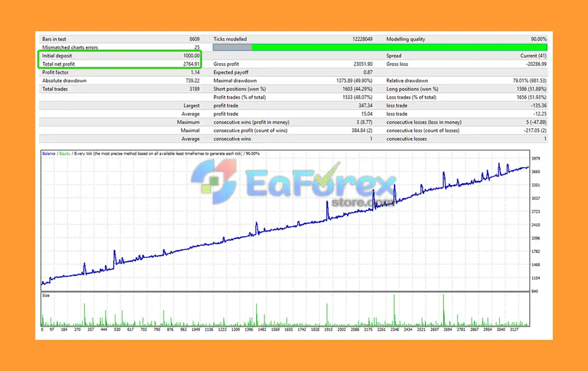This screenshot has height=371, width=588.
Task: Click the Profit factor value 1.14
Action: tap(195, 72)
